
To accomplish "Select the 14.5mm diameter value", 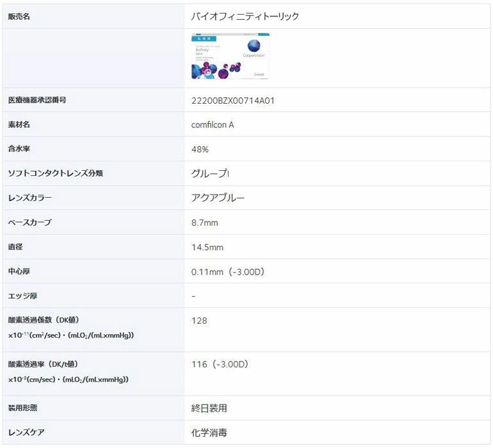I will [x=207, y=247].
